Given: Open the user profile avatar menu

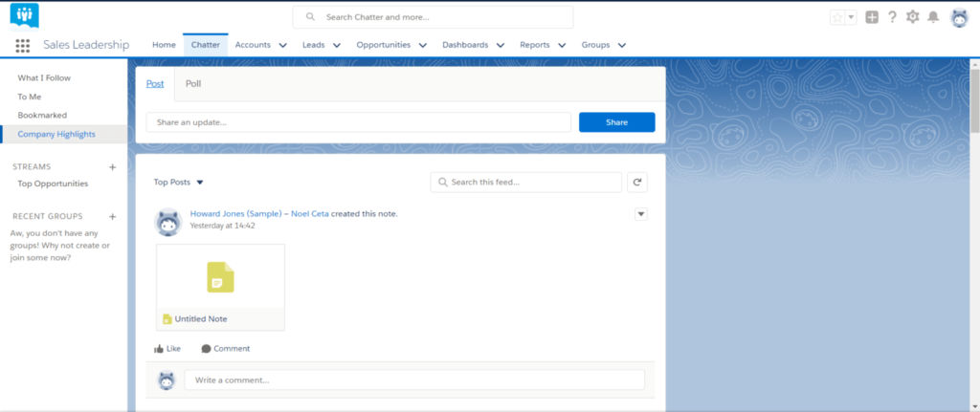Looking at the screenshot, I should pos(959,17).
